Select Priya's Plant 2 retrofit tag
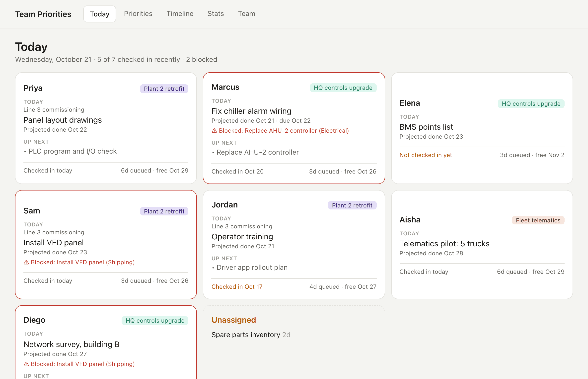 tap(164, 89)
